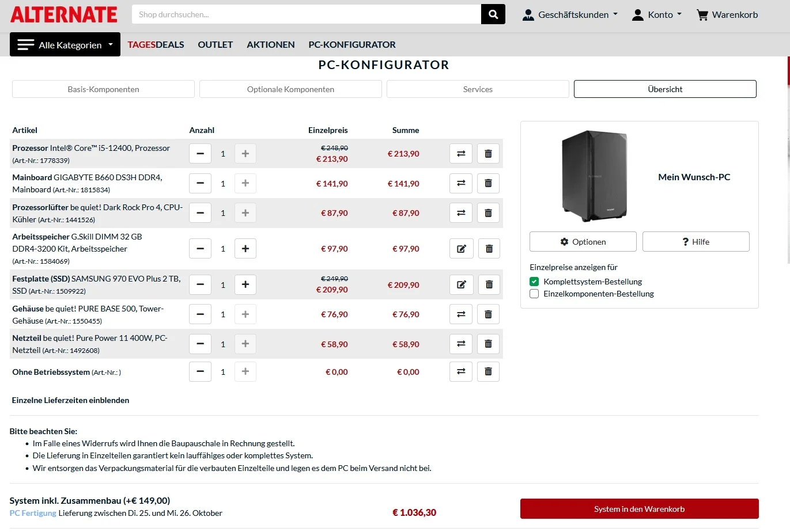Swap the Ohne Betriebssystem entry
Viewport: 790px width, 532px height.
(461, 371)
